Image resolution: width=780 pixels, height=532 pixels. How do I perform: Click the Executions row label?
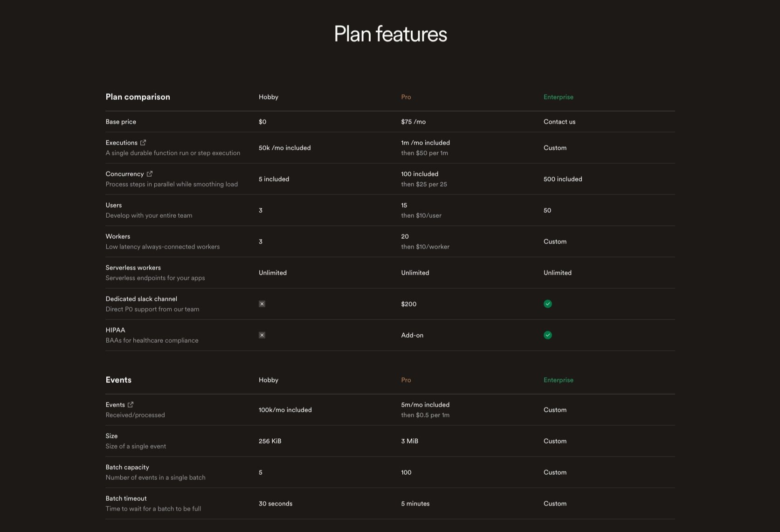[x=122, y=143]
